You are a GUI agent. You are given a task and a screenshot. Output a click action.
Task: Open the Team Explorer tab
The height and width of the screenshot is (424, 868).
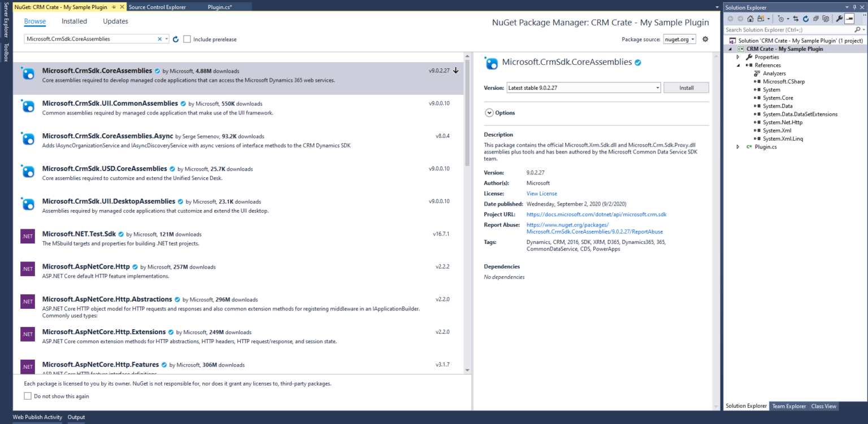tap(789, 406)
